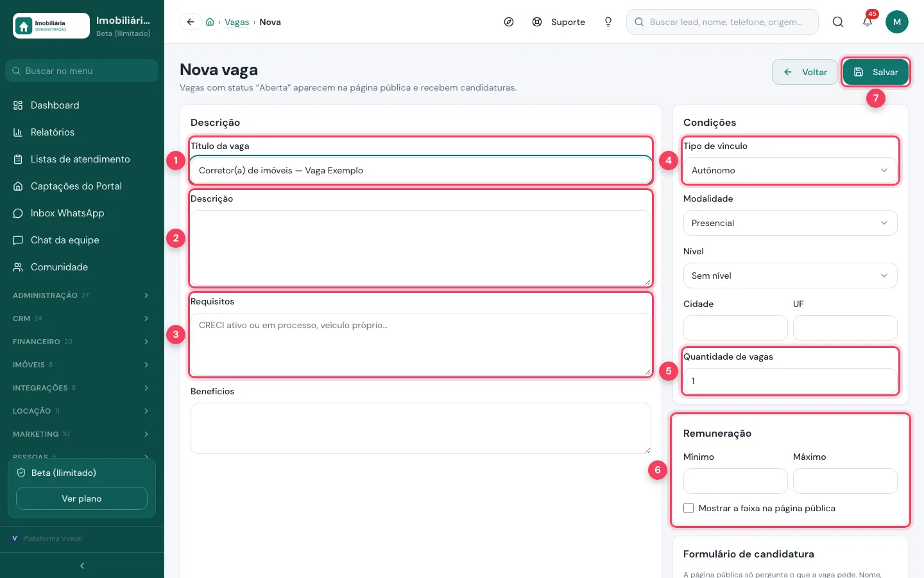Open Dashboard from the sidebar
Screen dimensions: 924x578
pos(81,105)
